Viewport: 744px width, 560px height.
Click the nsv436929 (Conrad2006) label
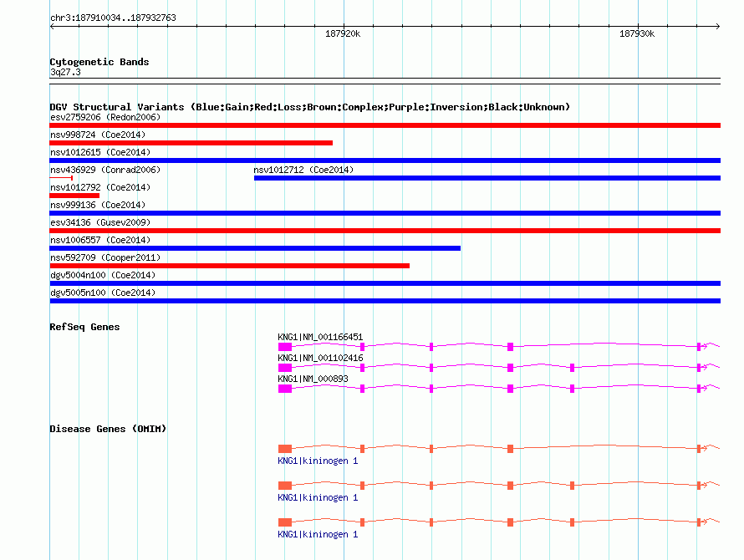point(105,170)
